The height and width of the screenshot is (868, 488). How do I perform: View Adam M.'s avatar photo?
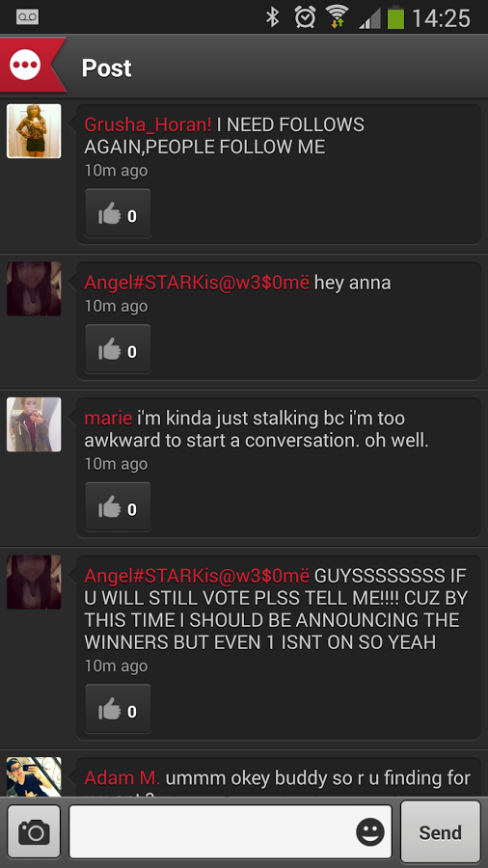coord(34,776)
